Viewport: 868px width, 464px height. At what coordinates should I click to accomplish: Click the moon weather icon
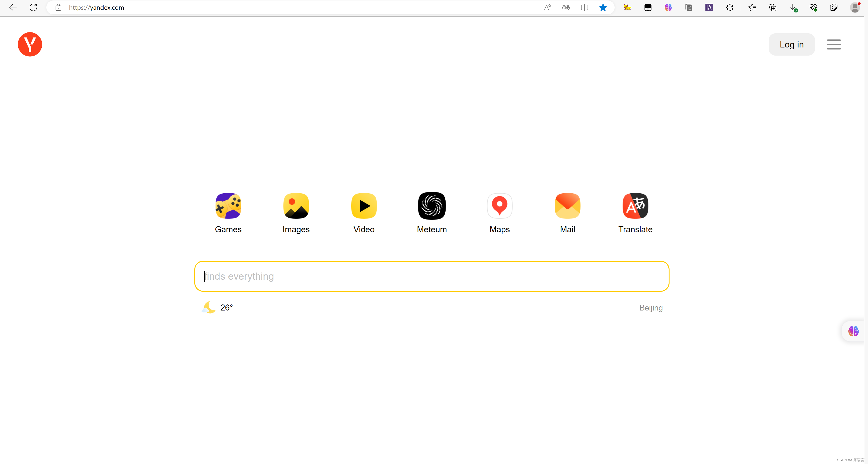pos(209,307)
